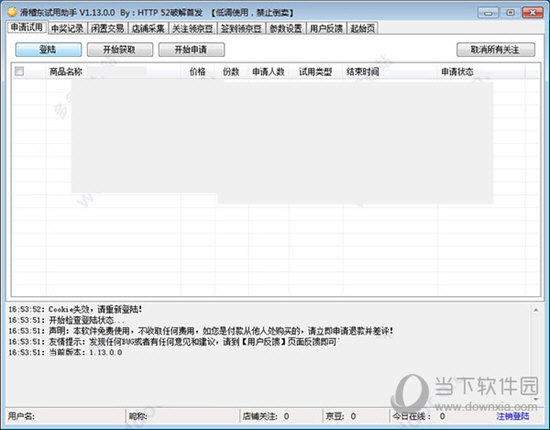Viewport: 550px width, 430px height.
Task: Open the 关注领京豆 tab
Action: [x=193, y=28]
